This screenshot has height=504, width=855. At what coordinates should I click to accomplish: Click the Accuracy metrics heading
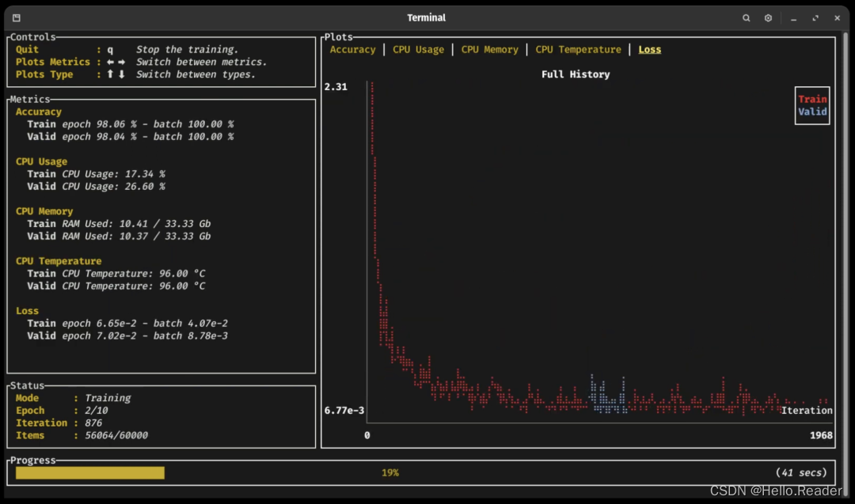click(x=38, y=112)
